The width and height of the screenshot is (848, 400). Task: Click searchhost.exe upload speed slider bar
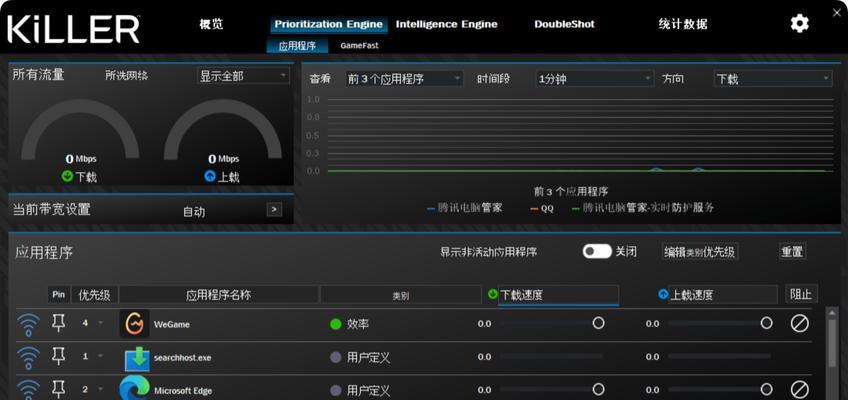pos(719,356)
